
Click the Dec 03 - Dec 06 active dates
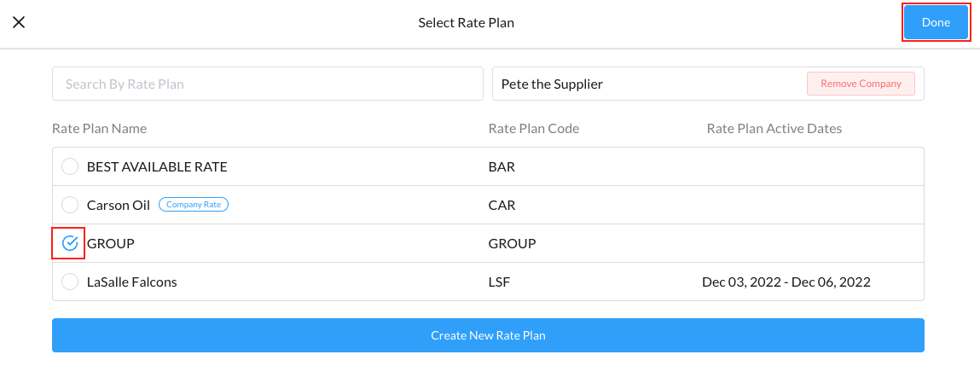pos(786,282)
